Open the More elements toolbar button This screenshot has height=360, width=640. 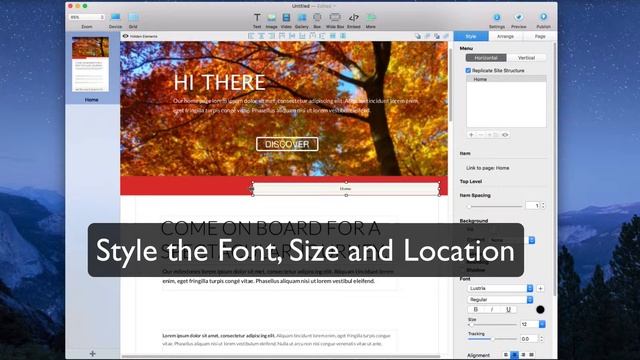click(x=371, y=20)
